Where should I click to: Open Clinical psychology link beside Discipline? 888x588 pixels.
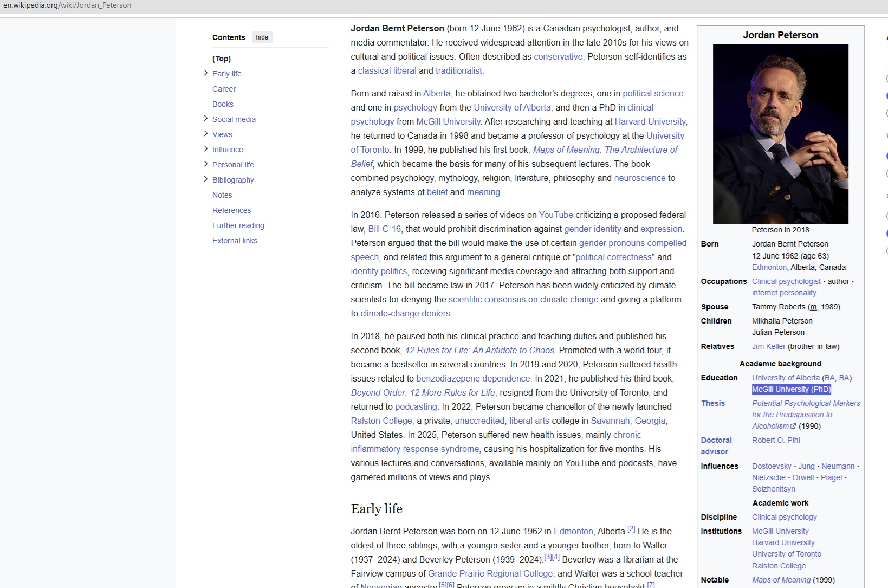784,517
